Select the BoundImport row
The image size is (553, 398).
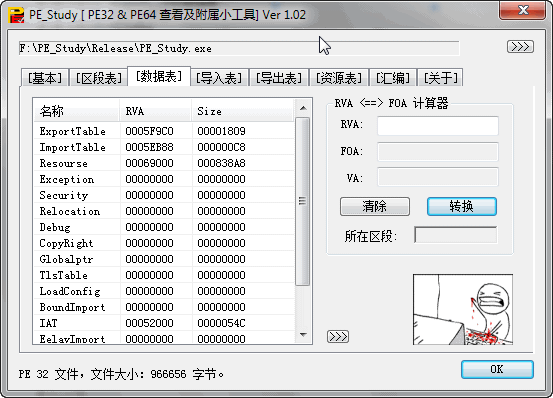coord(164,307)
